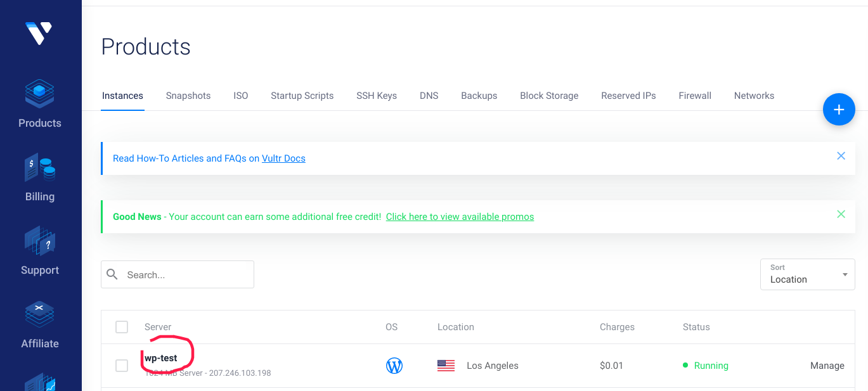The image size is (868, 391).
Task: Open Affiliate section icon
Action: [39, 314]
